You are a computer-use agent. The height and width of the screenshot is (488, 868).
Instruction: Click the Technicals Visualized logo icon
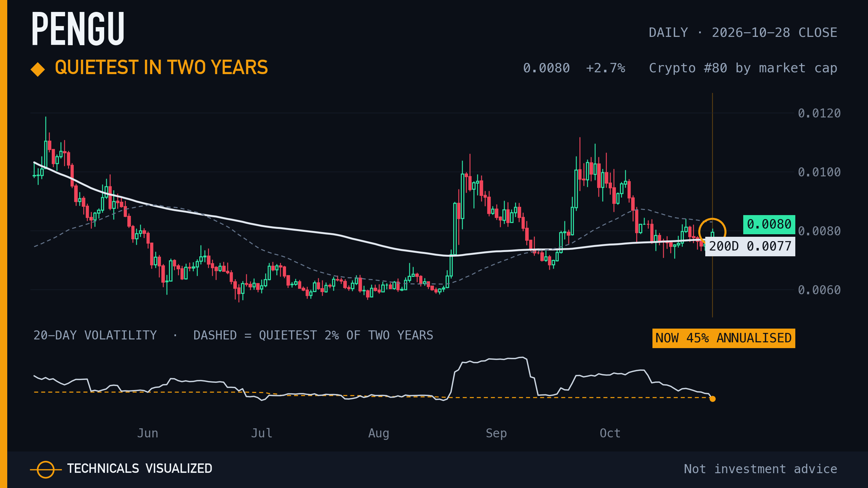tap(46, 470)
